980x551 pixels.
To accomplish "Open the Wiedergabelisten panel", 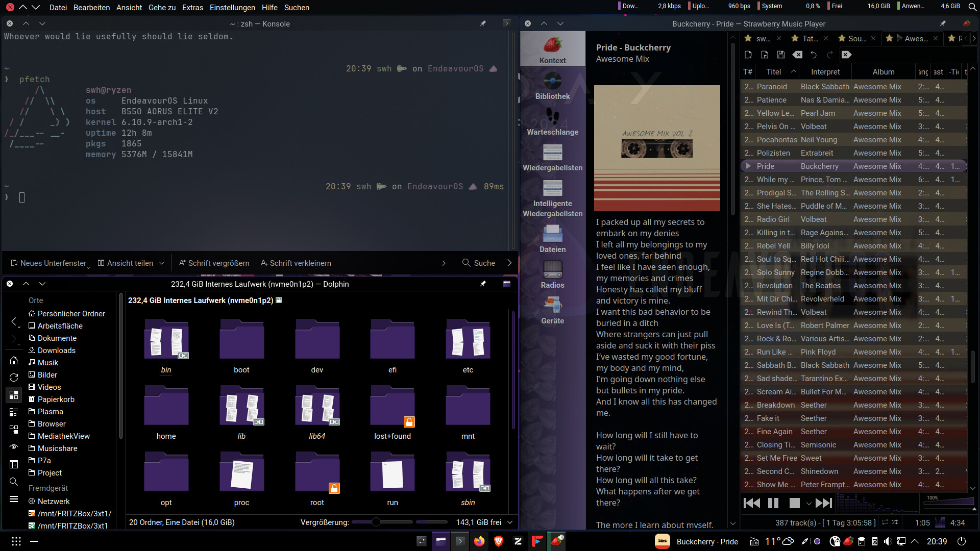I will [552, 157].
